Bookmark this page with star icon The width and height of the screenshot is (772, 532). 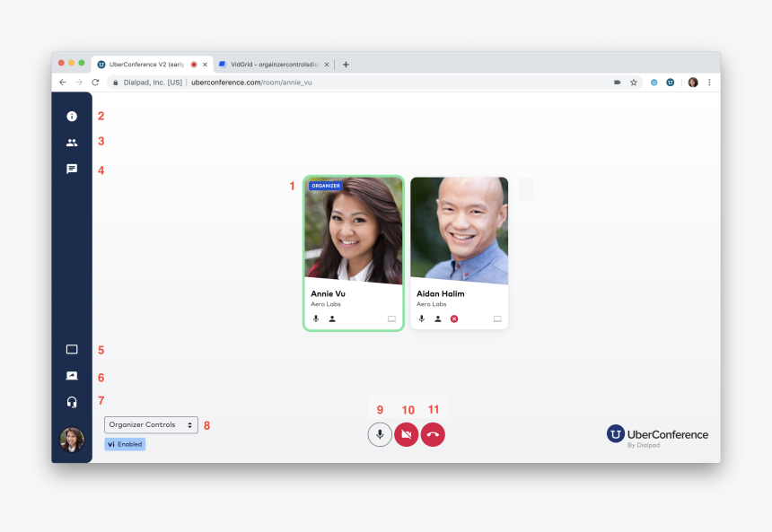coord(634,83)
